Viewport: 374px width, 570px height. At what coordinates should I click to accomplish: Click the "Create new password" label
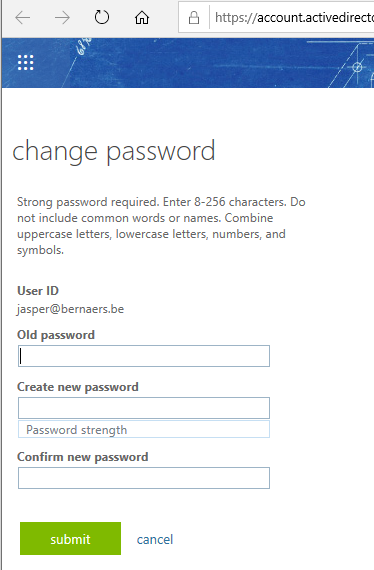click(78, 387)
